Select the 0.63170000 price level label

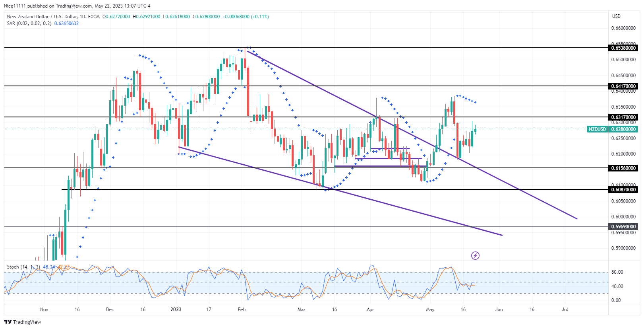[x=623, y=117]
